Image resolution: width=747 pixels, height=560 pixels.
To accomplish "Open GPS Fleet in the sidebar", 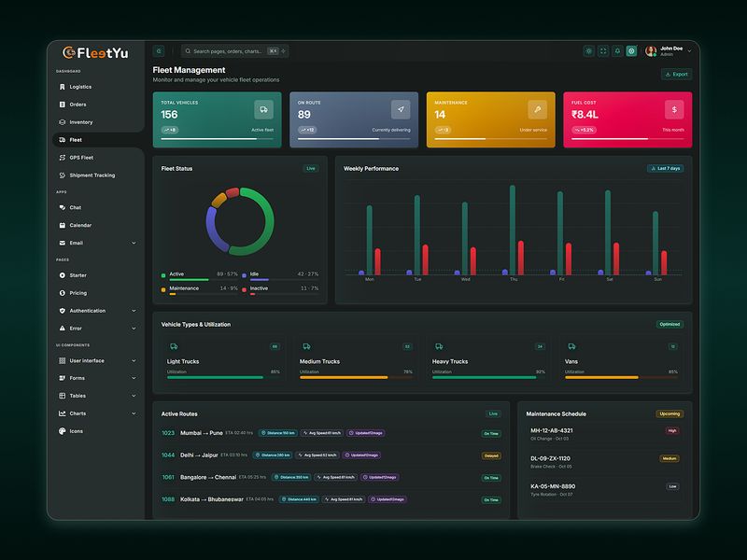I will pos(96,157).
